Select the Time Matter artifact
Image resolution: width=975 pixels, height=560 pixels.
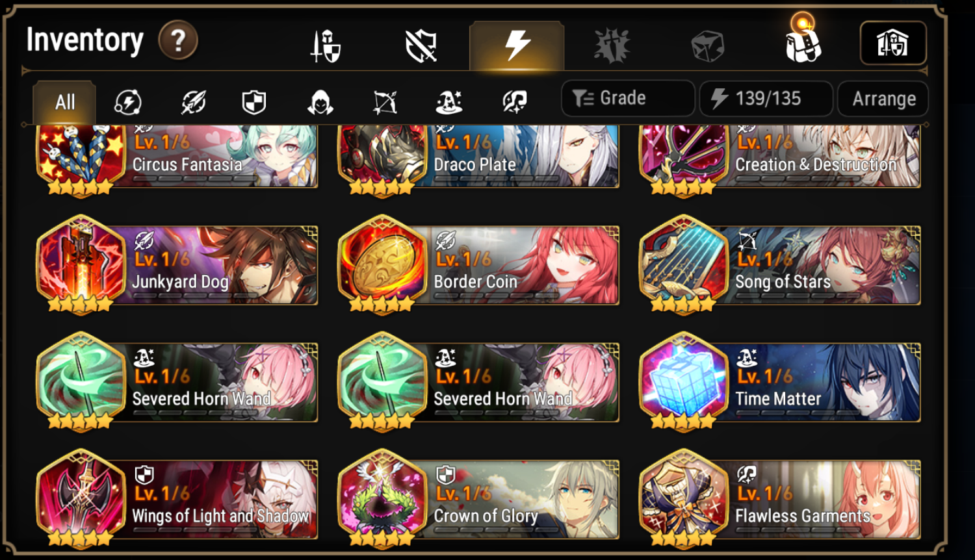pos(780,382)
